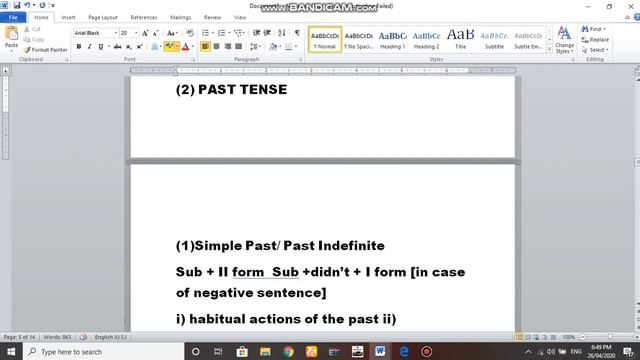Switch to the References tab

[144, 18]
